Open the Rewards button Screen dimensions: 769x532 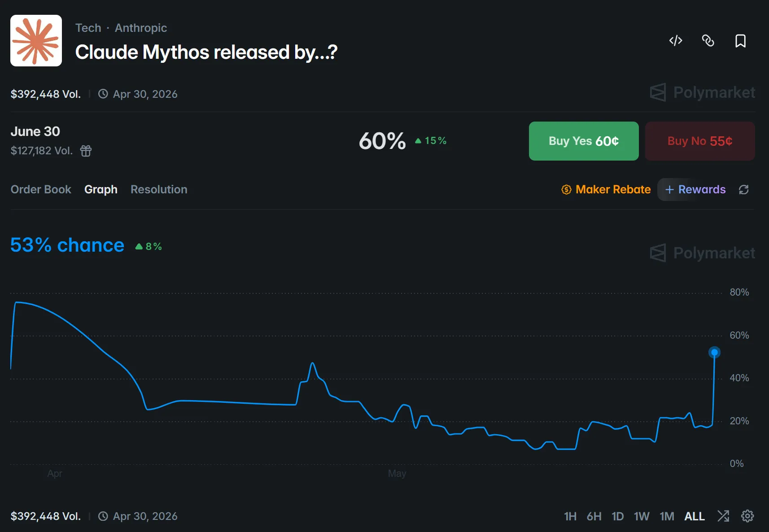click(x=695, y=189)
